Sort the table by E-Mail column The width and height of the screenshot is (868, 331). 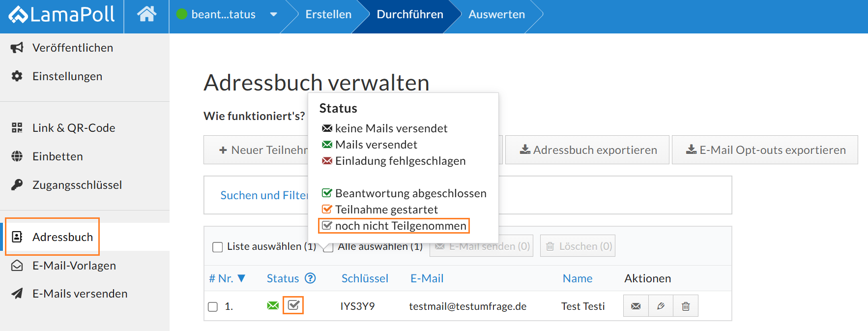click(427, 278)
